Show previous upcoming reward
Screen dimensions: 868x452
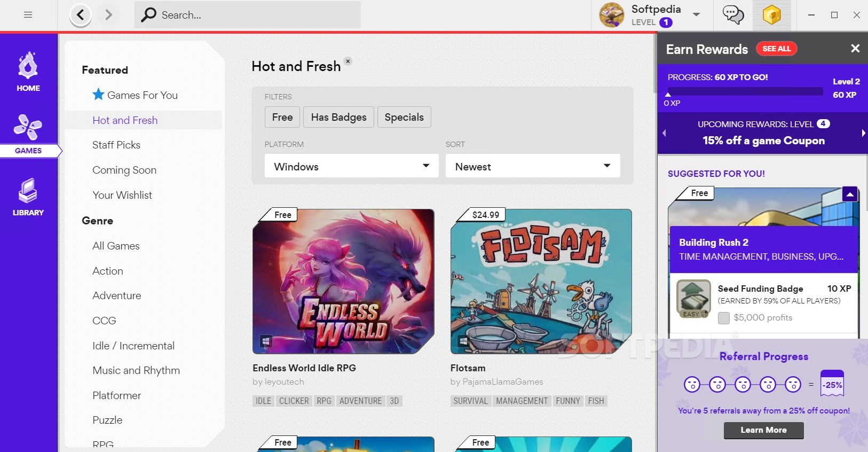[664, 133]
